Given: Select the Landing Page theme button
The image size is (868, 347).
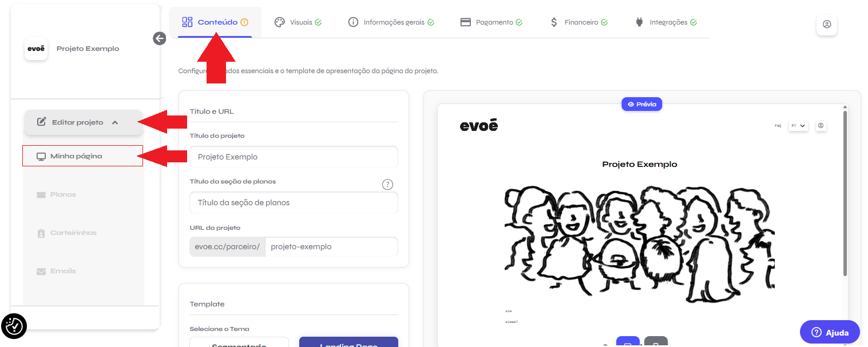Looking at the screenshot, I should 348,342.
